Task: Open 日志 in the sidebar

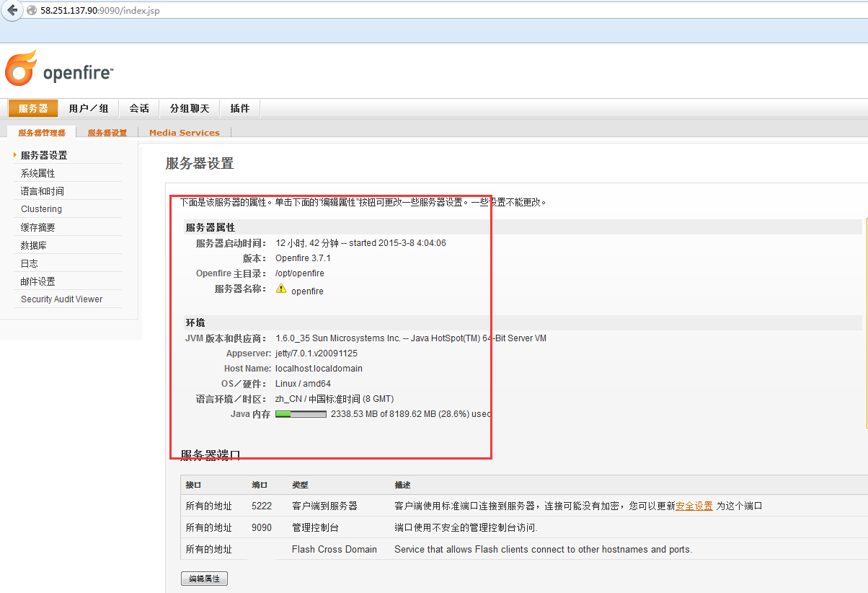Action: point(30,263)
